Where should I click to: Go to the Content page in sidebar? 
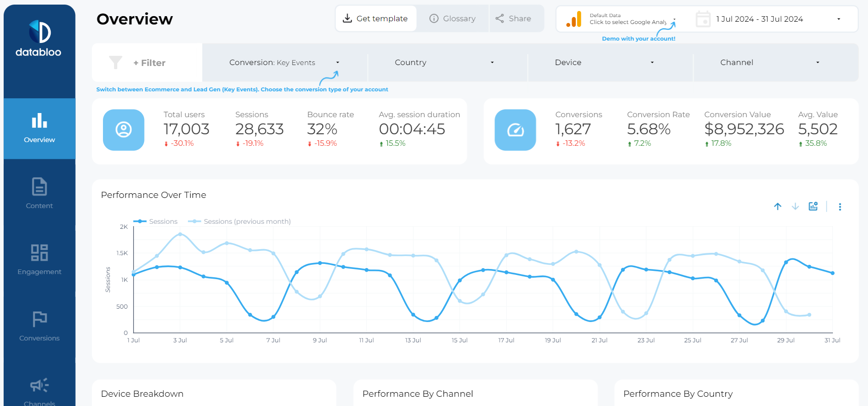pos(39,193)
